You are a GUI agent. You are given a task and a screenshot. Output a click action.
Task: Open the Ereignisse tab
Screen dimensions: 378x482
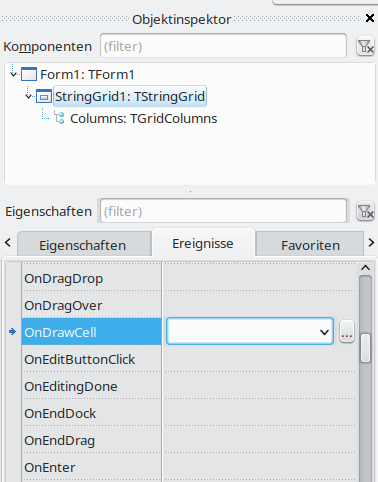[203, 243]
